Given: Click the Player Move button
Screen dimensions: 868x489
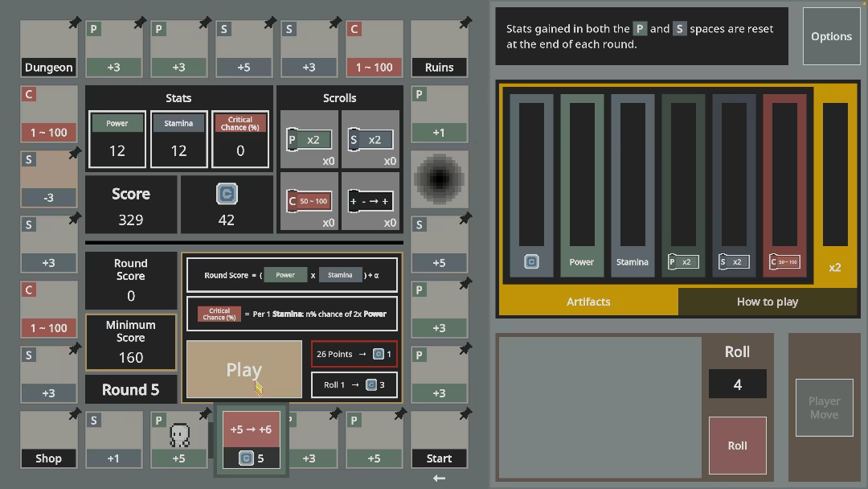Looking at the screenshot, I should [825, 408].
